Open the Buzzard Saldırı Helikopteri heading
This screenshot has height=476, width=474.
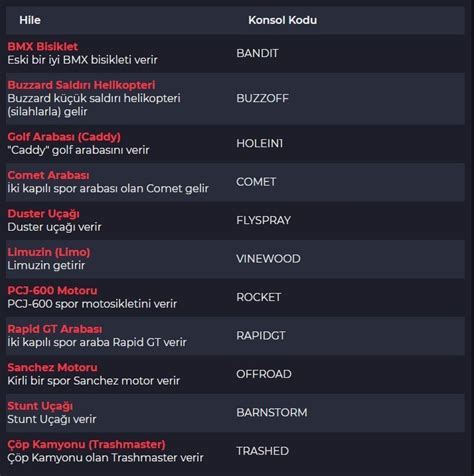[x=81, y=85]
